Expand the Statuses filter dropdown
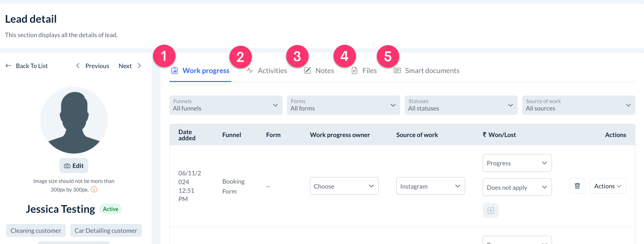The height and width of the screenshot is (244, 644). (461, 105)
